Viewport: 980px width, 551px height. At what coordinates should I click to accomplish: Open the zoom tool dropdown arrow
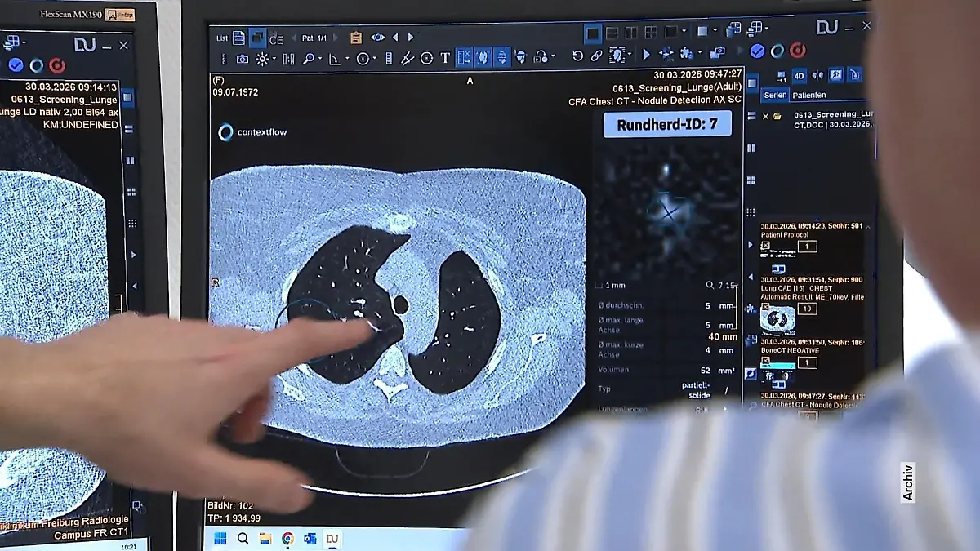[x=319, y=59]
